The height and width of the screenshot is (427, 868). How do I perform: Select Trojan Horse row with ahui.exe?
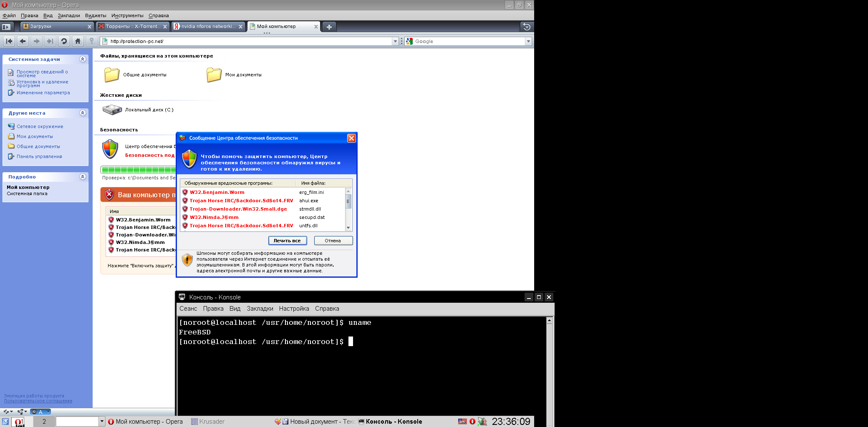coord(263,201)
